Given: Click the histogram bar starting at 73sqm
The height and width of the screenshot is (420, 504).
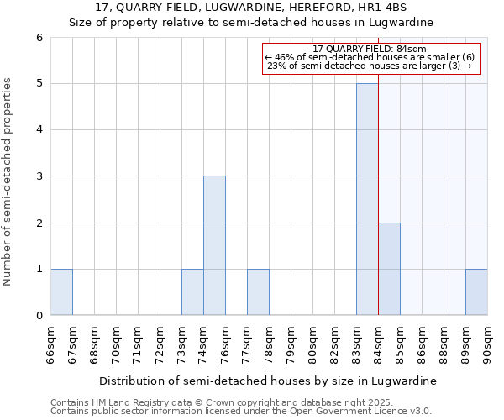Looking at the screenshot, I should (192, 292).
